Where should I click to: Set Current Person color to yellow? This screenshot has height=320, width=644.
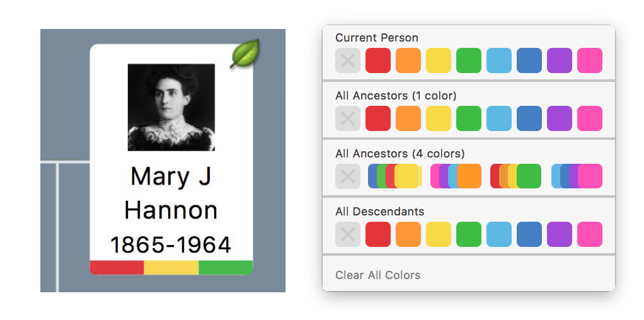pos(438,60)
